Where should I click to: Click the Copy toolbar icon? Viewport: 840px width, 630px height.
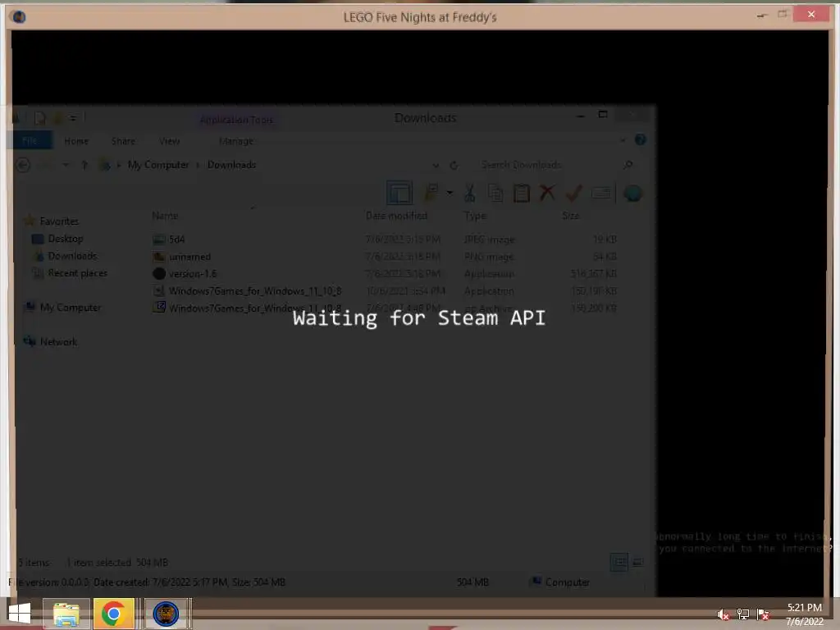[x=495, y=193]
